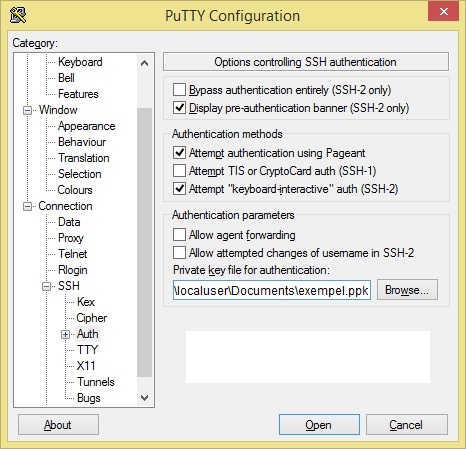Uncheck Display pre-authentication banner
Screen dimensions: 466x449
[x=179, y=108]
